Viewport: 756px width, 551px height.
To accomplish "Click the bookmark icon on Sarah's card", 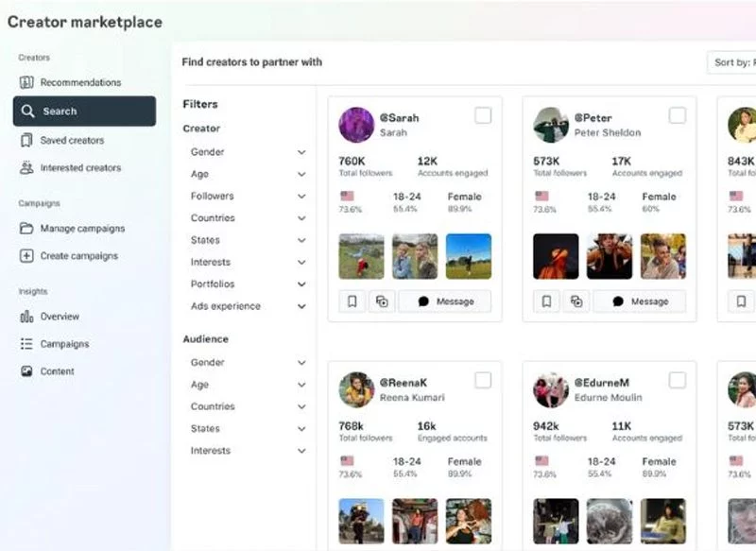I will click(x=352, y=301).
